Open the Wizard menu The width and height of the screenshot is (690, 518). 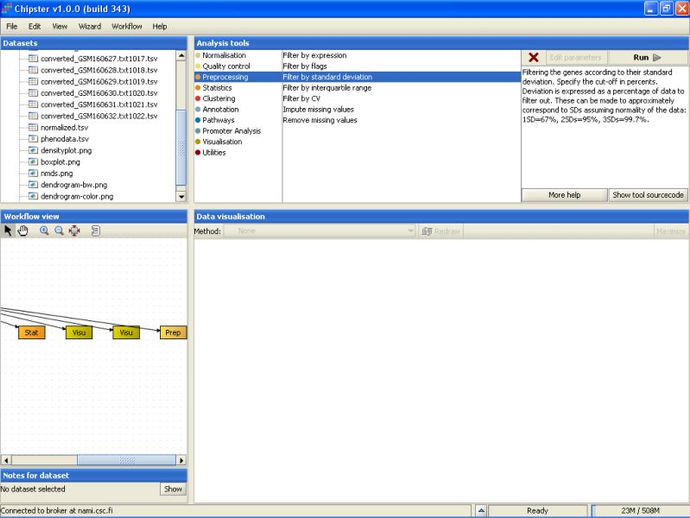click(x=90, y=26)
